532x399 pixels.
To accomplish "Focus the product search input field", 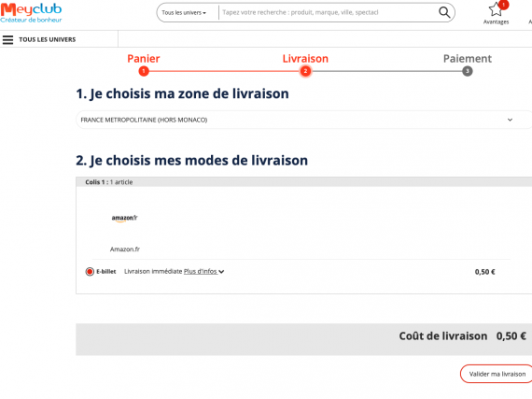I will coord(328,12).
